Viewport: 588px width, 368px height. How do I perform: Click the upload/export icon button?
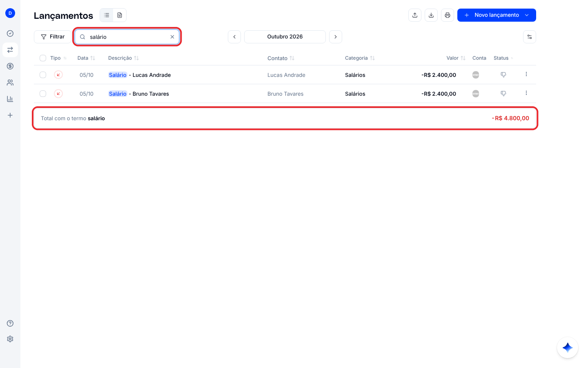pos(415,15)
